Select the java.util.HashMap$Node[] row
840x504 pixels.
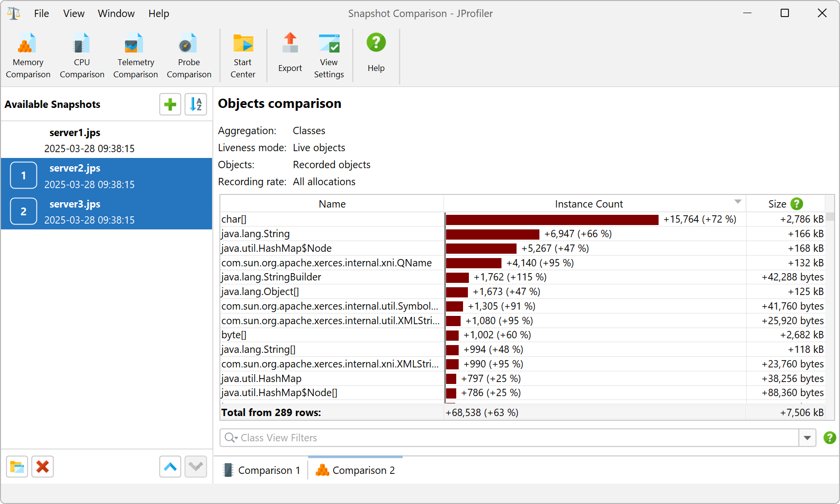click(x=522, y=393)
